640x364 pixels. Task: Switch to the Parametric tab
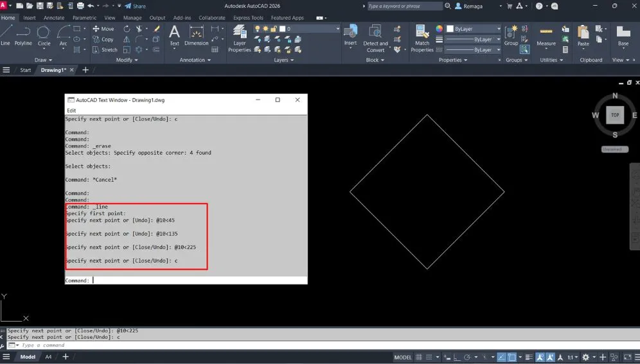pos(84,18)
